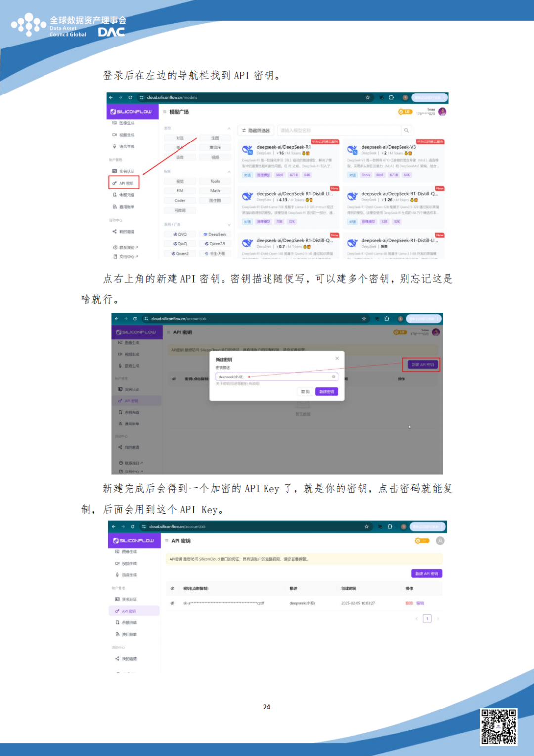Viewport: 534px width, 756px height.
Task: Focus the 请输入模型名称 search field
Action: pos(339,130)
